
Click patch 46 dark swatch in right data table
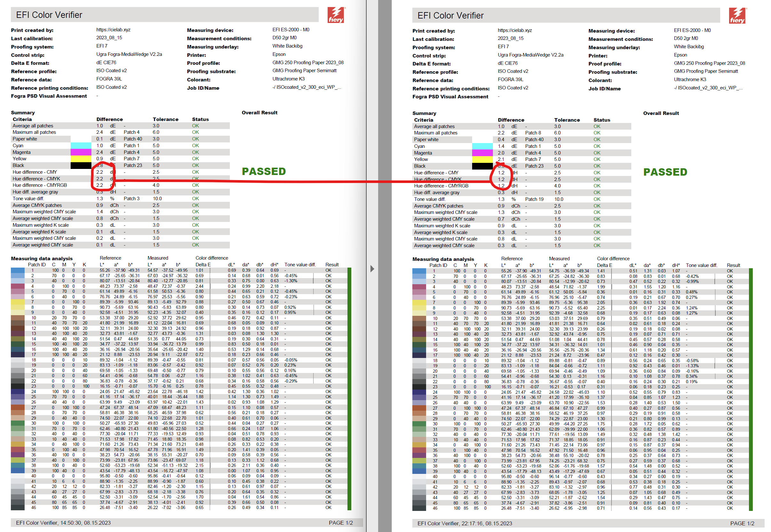[419, 508]
